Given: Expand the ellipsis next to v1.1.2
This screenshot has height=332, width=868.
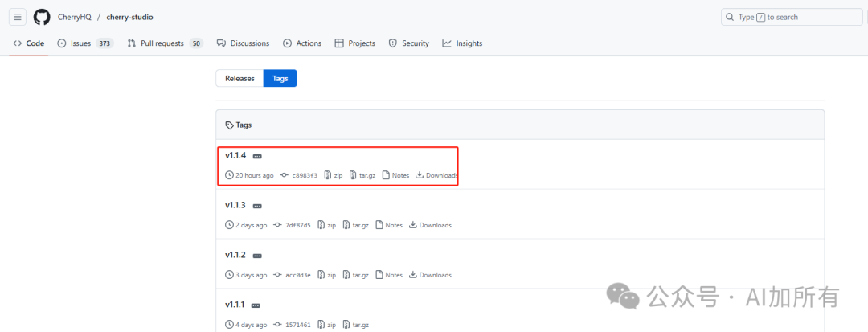Looking at the screenshot, I should (x=257, y=256).
